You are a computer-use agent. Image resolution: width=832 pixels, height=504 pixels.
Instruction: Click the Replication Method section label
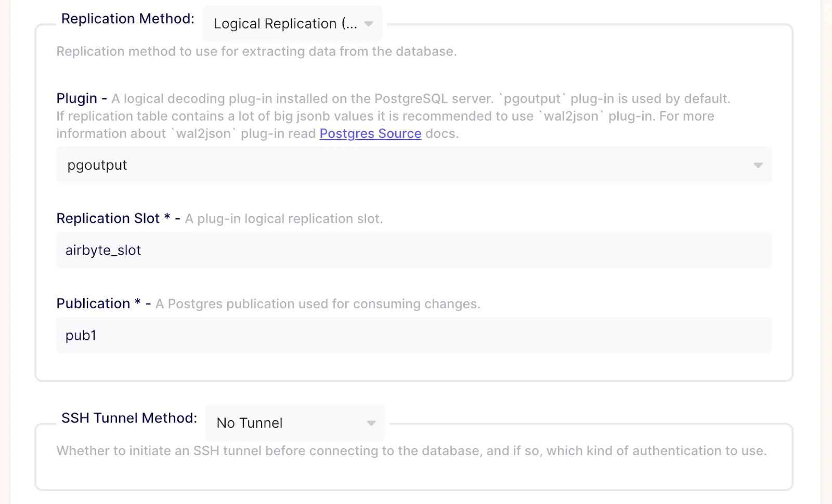[x=128, y=19]
